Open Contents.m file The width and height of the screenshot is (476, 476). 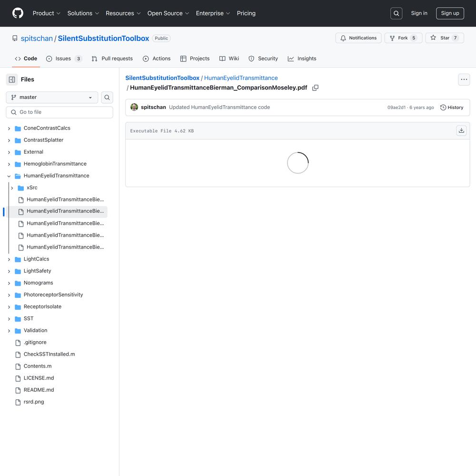pos(38,366)
